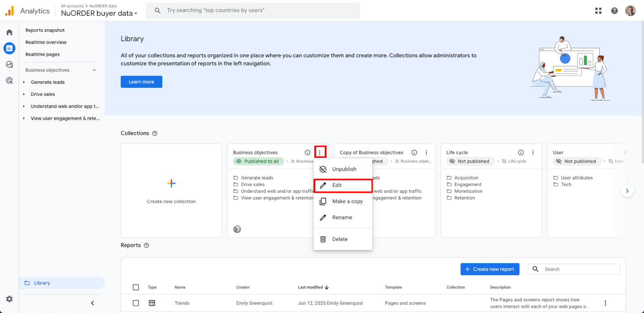Expand Understand web and/or app traffic nav item
This screenshot has width=644, height=313.
[x=24, y=106]
